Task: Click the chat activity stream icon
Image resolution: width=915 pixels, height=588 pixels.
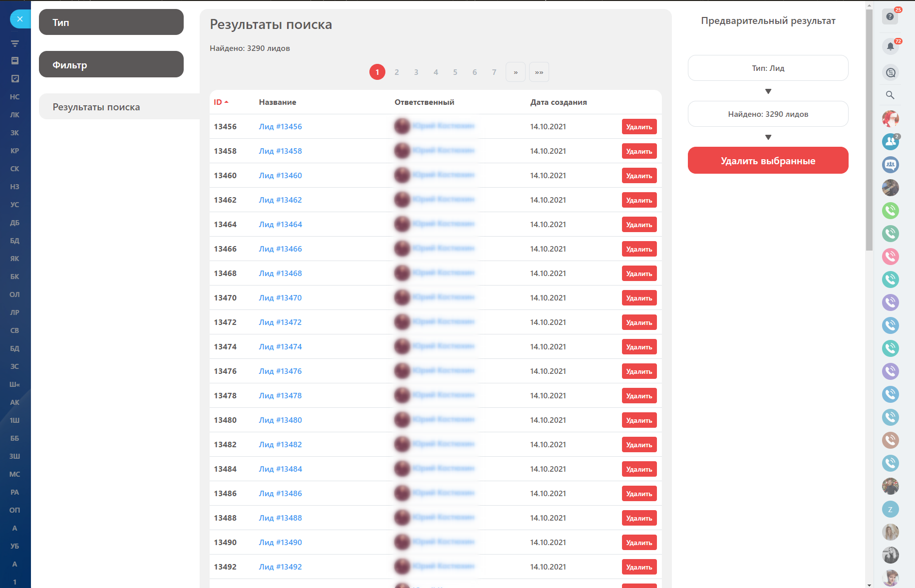Action: (890, 73)
